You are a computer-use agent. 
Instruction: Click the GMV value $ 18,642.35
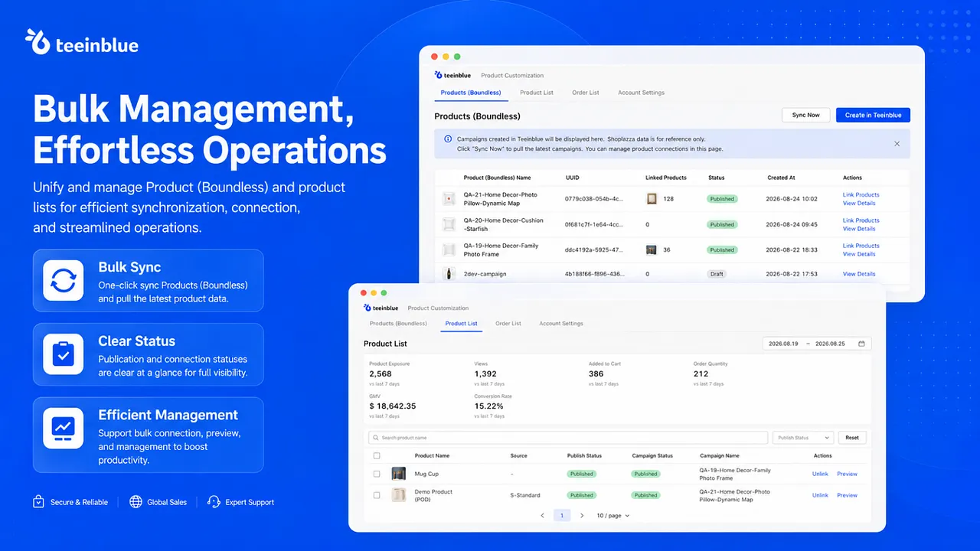pyautogui.click(x=393, y=406)
